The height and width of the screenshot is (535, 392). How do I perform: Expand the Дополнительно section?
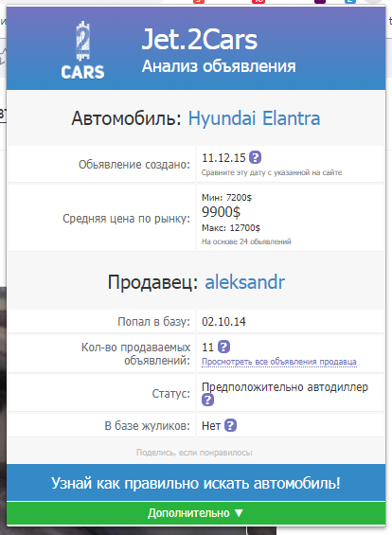(x=196, y=513)
